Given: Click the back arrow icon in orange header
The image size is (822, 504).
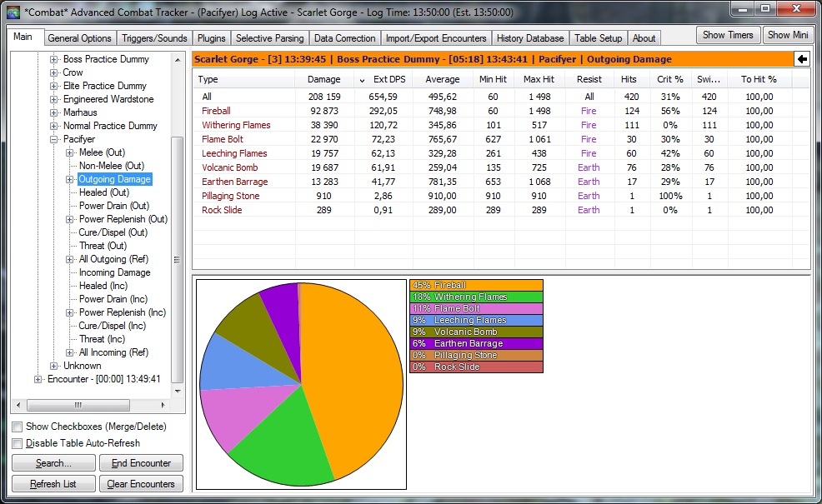Looking at the screenshot, I should (802, 59).
